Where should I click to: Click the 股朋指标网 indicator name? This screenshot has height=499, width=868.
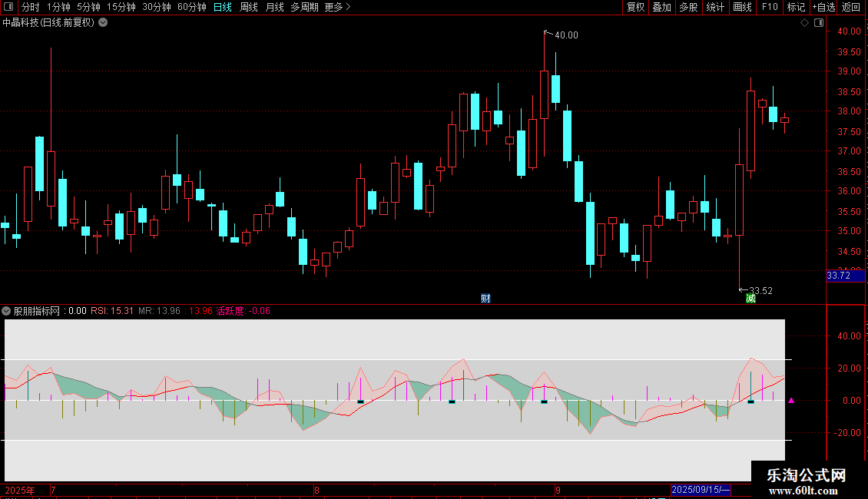(37, 311)
